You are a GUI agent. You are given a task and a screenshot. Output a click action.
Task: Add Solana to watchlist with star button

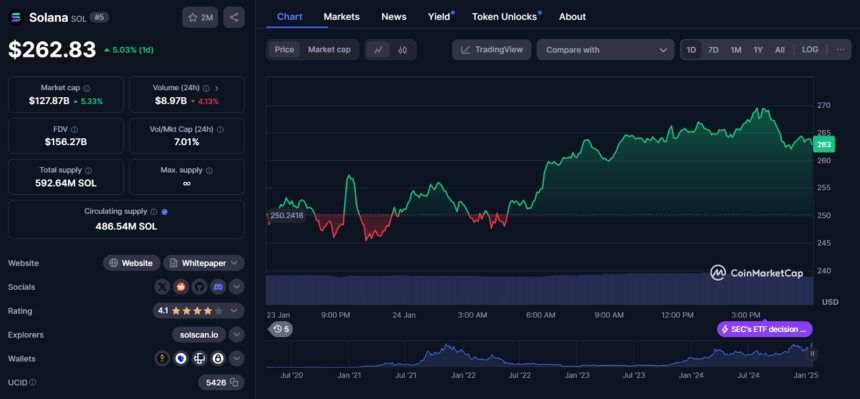pos(200,18)
